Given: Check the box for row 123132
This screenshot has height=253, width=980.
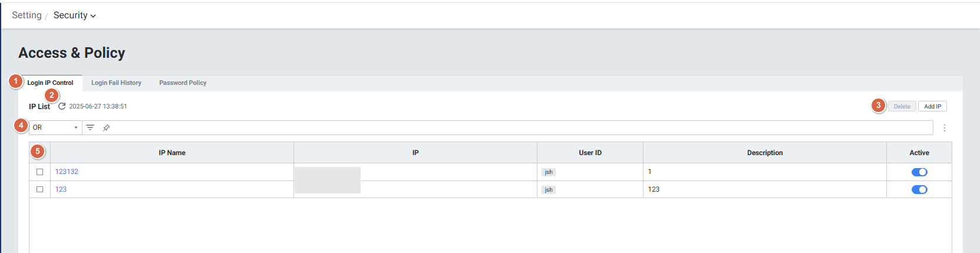Looking at the screenshot, I should [40, 172].
